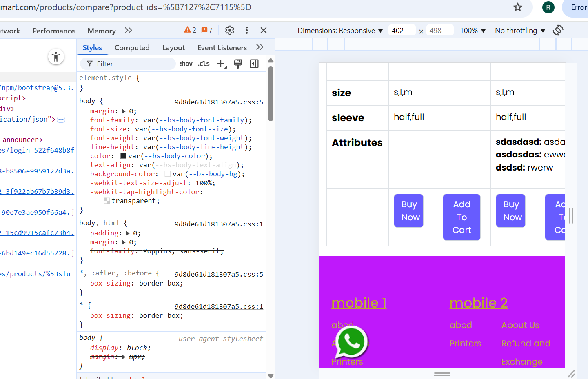Open the mobile 2 footer link
This screenshot has height=379, width=588.
[x=479, y=303]
